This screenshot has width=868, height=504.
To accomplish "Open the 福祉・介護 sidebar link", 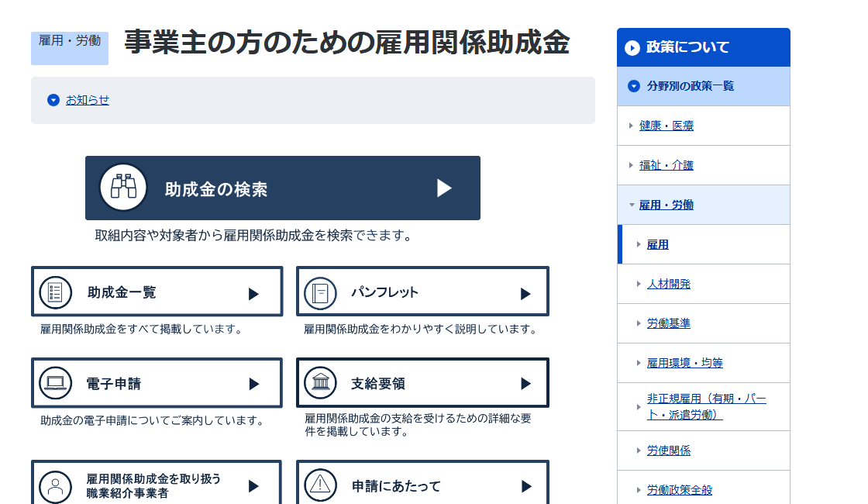I will tap(666, 165).
